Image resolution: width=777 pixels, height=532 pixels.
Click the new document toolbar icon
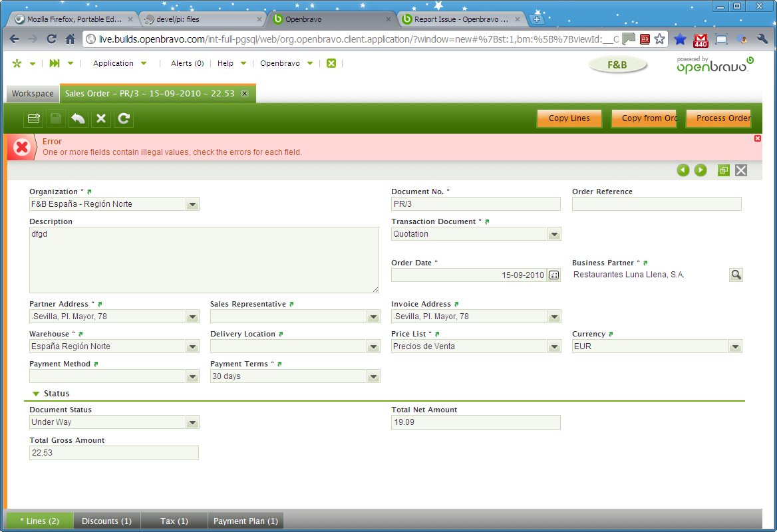(x=33, y=118)
